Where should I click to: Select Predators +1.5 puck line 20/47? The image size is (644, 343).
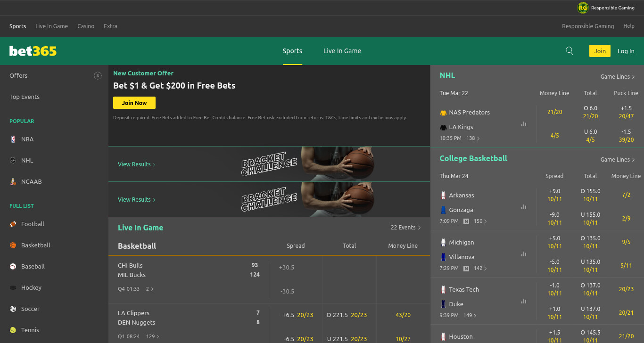(626, 112)
